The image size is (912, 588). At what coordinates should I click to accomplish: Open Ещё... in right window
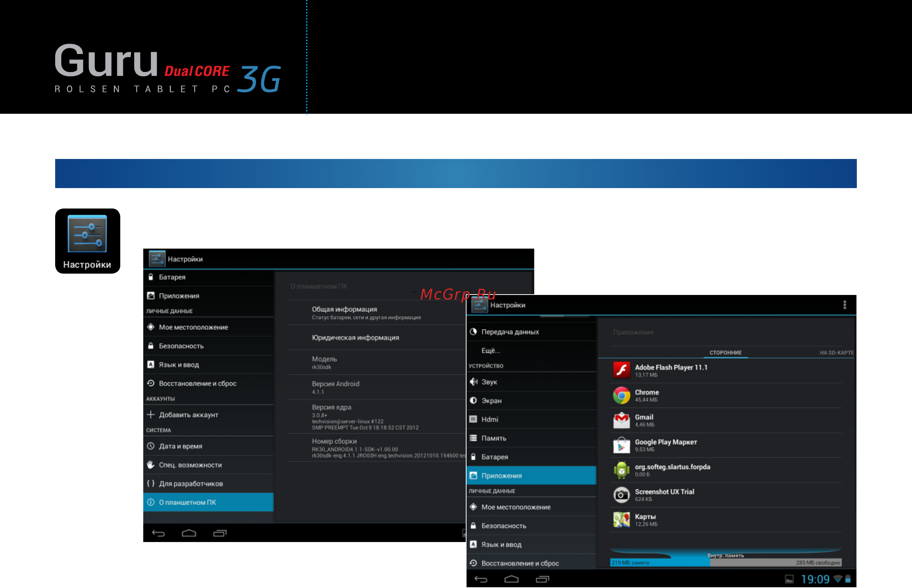click(531, 351)
